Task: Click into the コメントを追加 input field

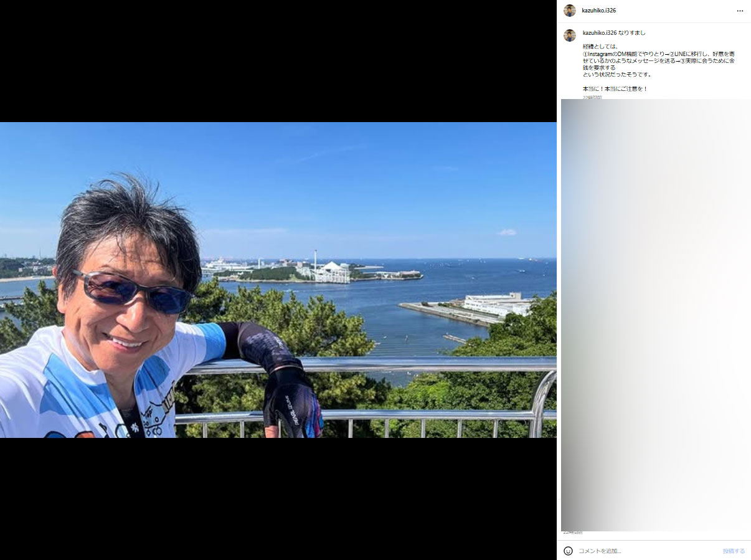Action: [623, 551]
